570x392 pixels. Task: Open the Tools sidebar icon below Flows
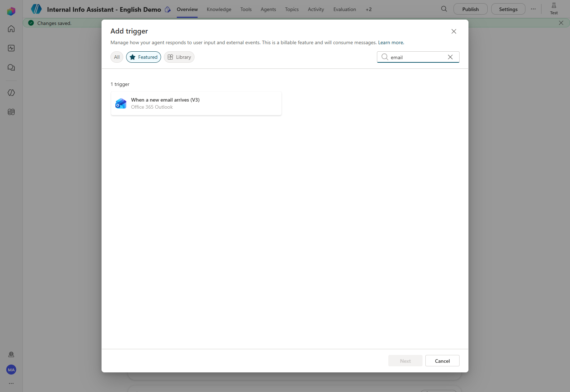(11, 112)
